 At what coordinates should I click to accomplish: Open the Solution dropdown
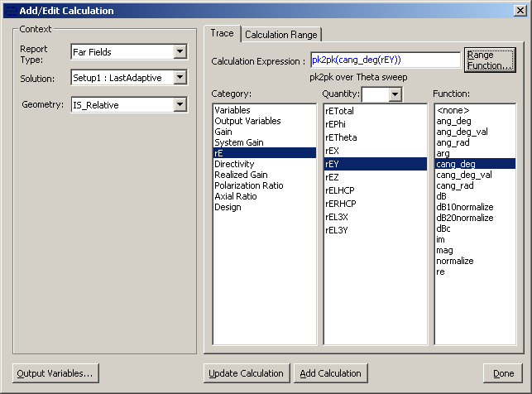point(180,77)
